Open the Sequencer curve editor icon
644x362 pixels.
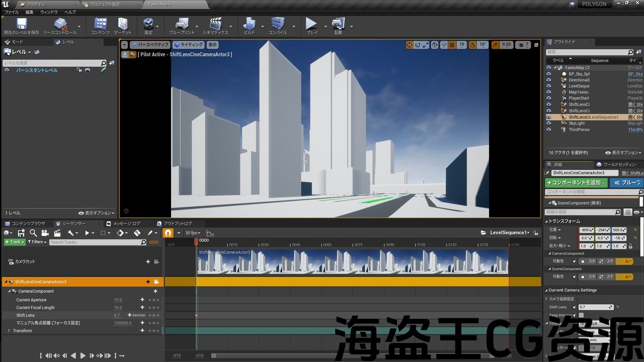pos(210,233)
